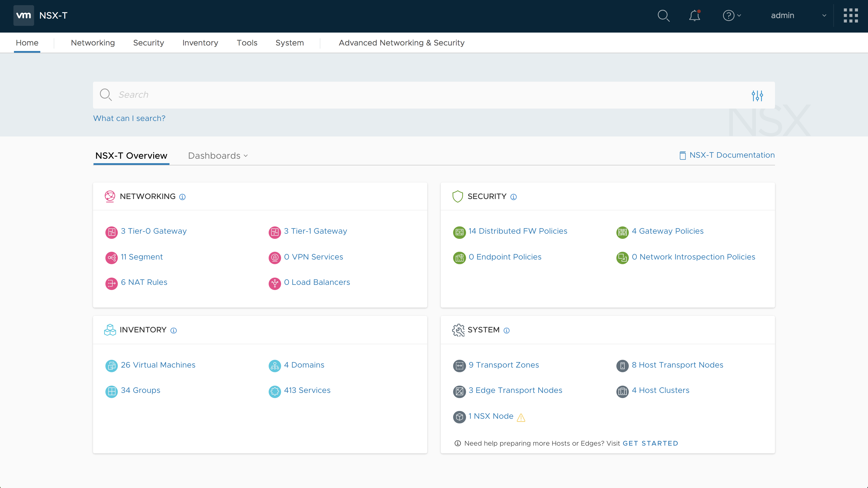Image resolution: width=868 pixels, height=488 pixels.
Task: Open 11 Segment link
Action: [142, 257]
